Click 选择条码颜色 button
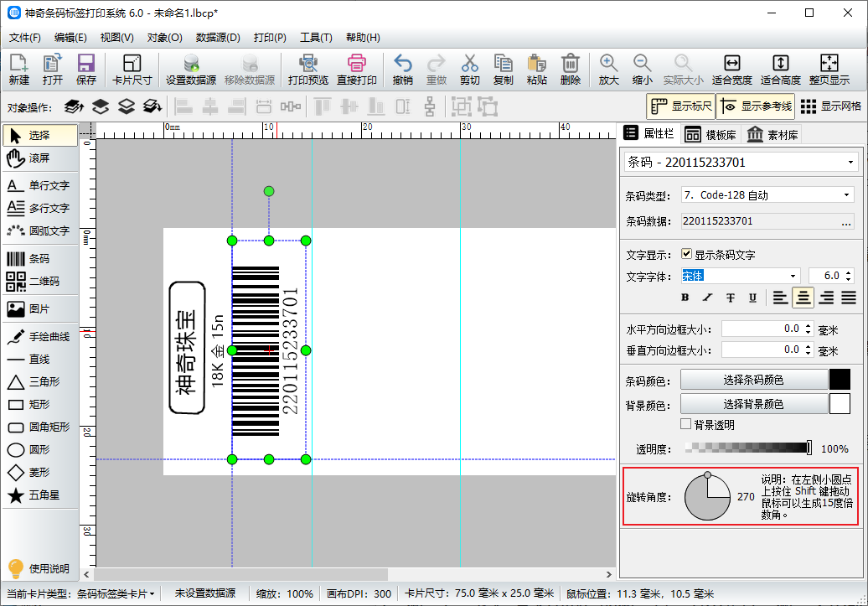 click(x=754, y=380)
